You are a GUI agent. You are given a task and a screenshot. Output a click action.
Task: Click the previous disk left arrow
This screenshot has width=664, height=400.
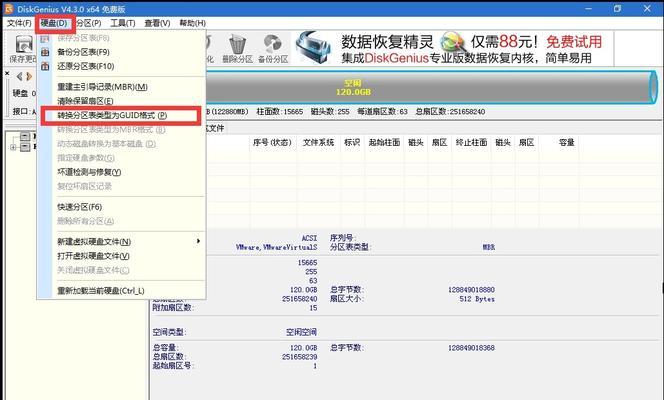19,77
